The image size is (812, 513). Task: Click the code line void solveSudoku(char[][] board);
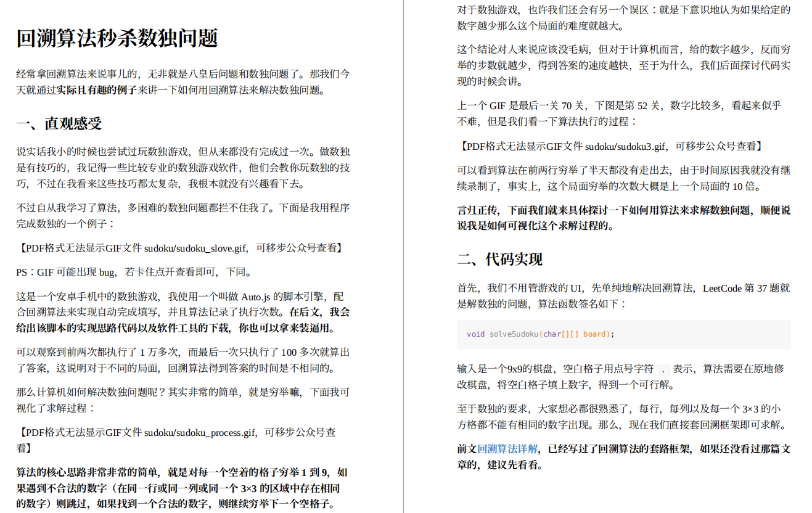tap(541, 334)
